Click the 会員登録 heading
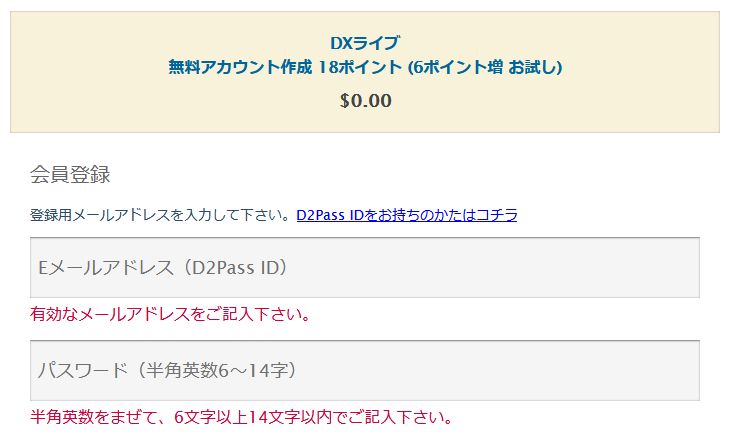 [70, 175]
